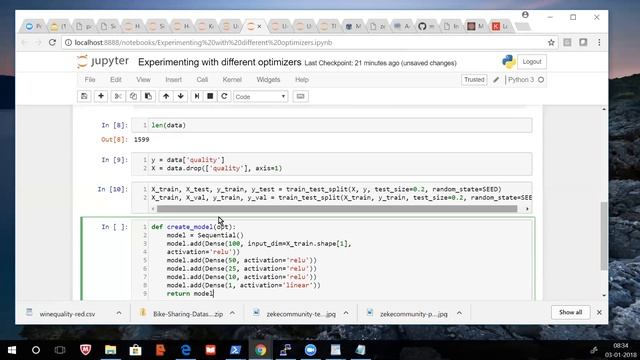Switch to the GitHub browser tab
The image size is (640, 360).
point(425,27)
